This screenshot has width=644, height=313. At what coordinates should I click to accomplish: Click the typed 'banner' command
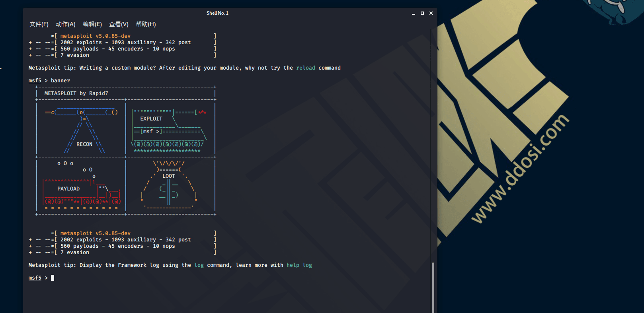[x=60, y=81]
